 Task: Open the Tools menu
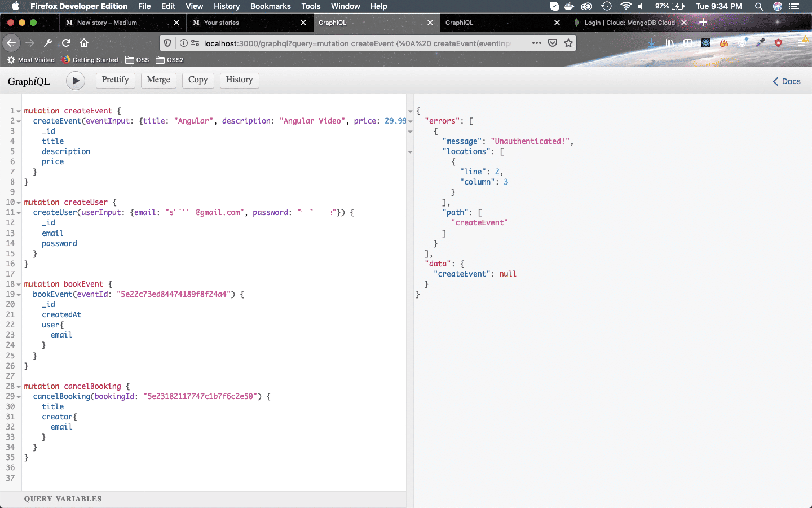[311, 6]
